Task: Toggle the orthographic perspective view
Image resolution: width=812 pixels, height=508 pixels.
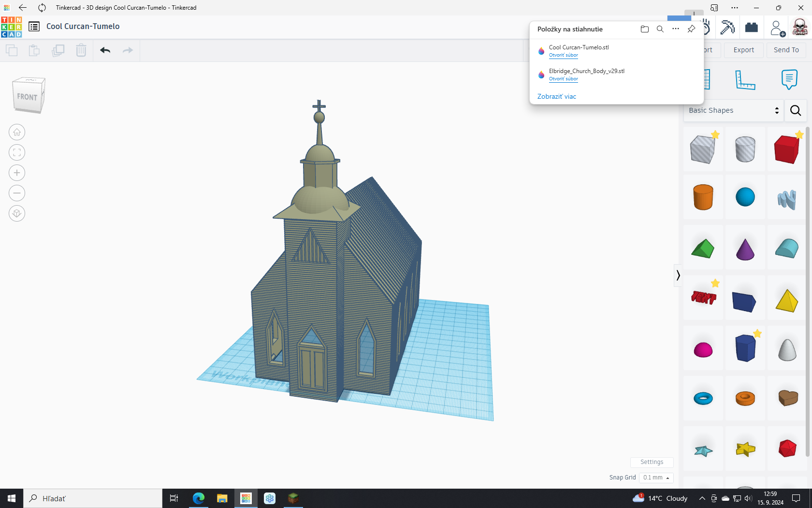Action: click(17, 213)
